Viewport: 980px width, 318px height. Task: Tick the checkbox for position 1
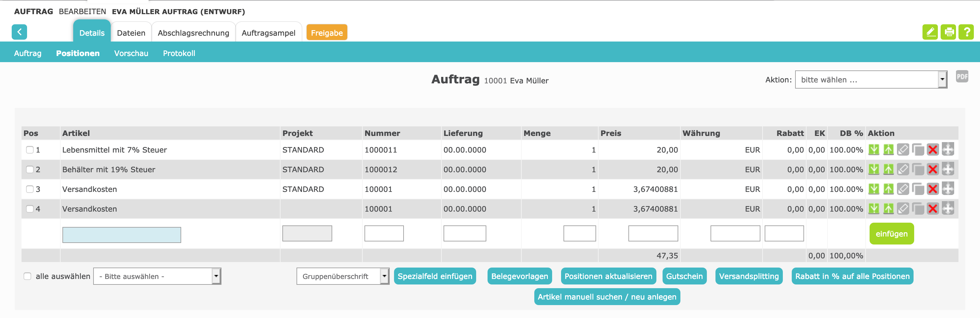tap(30, 150)
